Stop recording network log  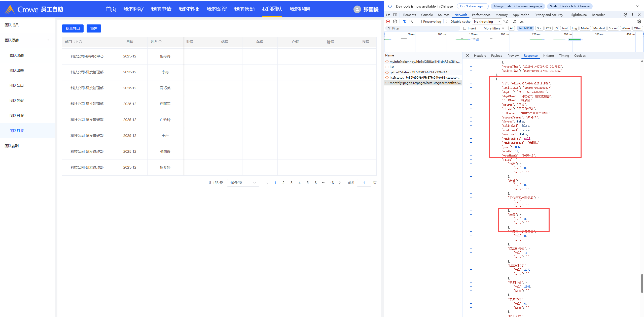pyautogui.click(x=388, y=21)
